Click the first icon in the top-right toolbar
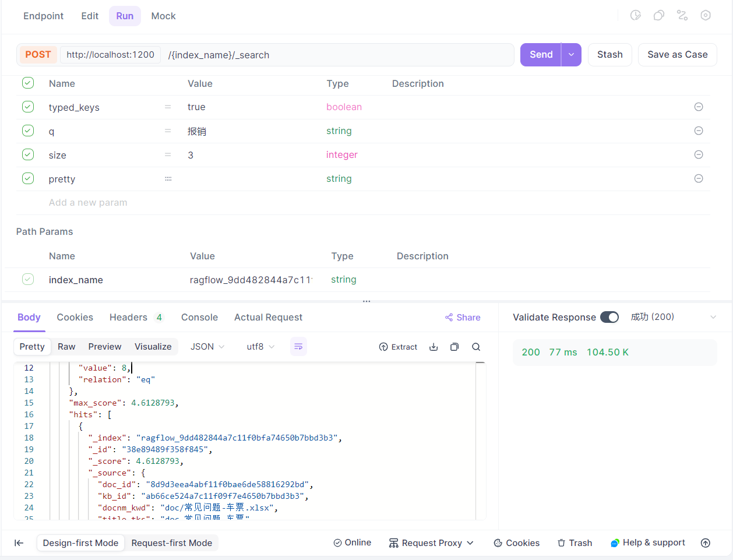Image resolution: width=733 pixels, height=560 pixels. pyautogui.click(x=636, y=15)
